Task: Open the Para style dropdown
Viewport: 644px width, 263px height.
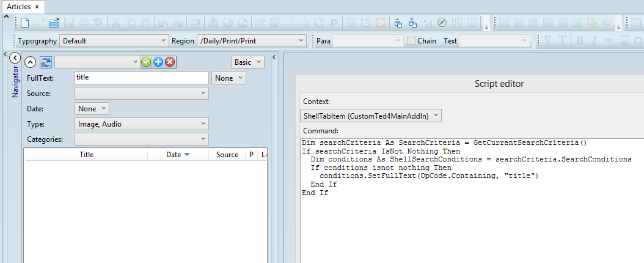Action: 368,41
